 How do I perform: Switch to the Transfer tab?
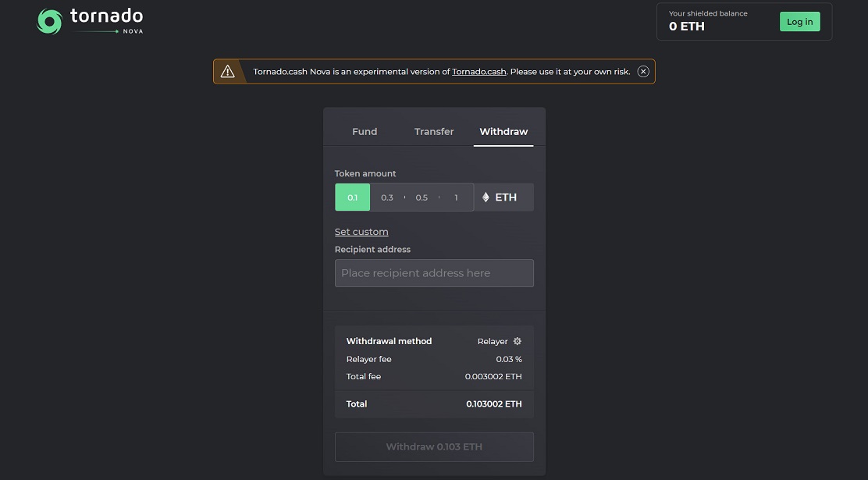(x=434, y=131)
